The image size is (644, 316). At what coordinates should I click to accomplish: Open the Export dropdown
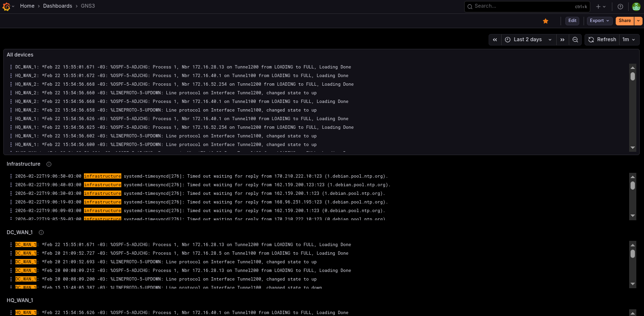[599, 21]
